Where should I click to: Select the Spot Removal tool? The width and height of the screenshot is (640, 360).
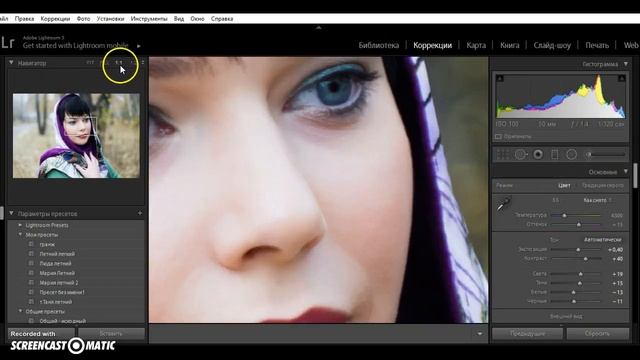(521, 155)
